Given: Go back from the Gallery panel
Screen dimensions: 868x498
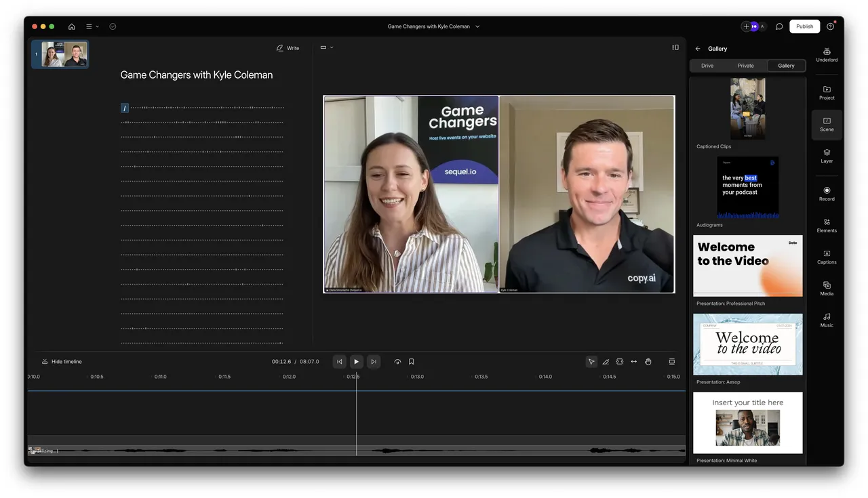Looking at the screenshot, I should click(x=698, y=49).
